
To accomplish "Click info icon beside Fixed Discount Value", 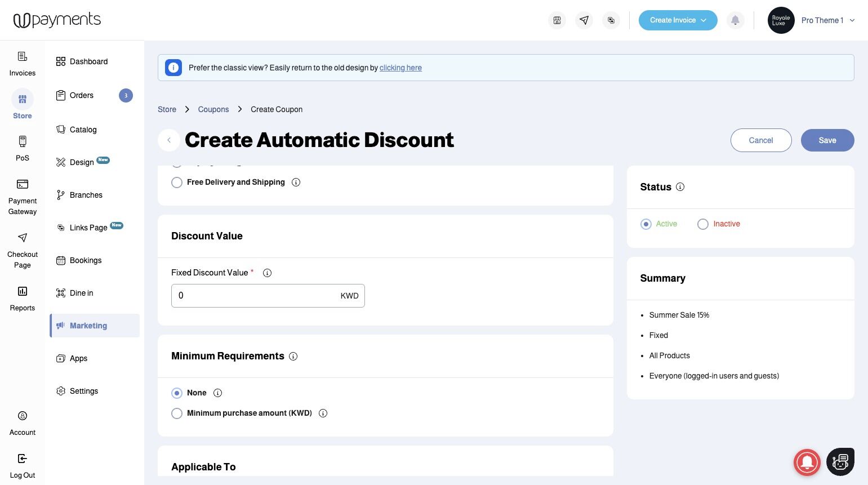I will (268, 273).
